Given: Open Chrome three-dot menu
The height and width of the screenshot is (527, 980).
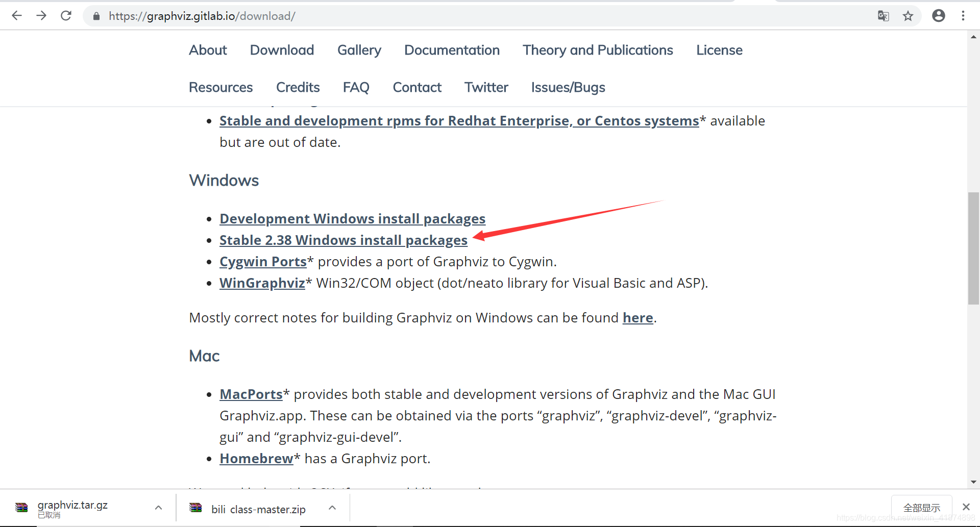Looking at the screenshot, I should 963,16.
